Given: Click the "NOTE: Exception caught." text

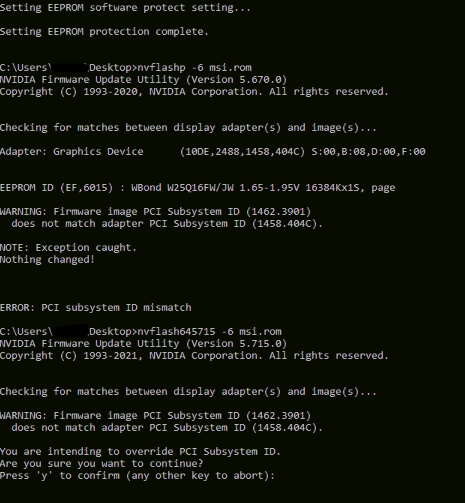Looking at the screenshot, I should 68,248.
